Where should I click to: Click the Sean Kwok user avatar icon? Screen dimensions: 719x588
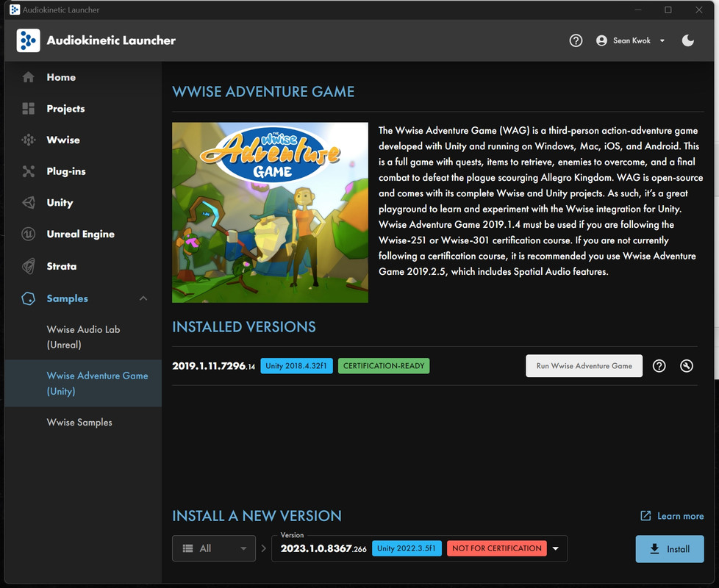(601, 40)
